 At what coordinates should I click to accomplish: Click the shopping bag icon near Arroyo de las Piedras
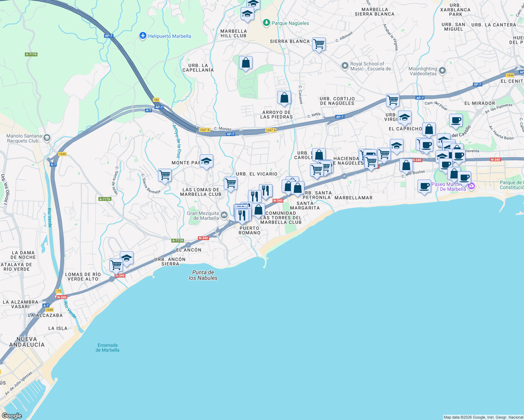coord(284,98)
